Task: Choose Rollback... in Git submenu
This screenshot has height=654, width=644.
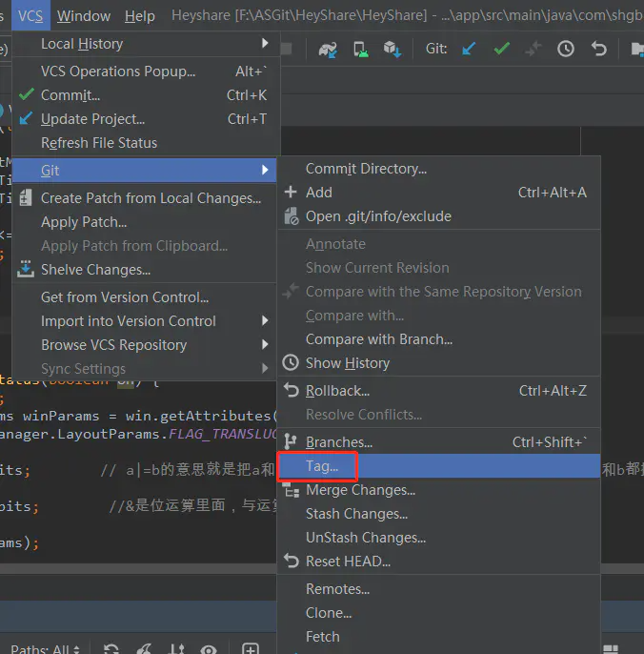Action: (x=439, y=391)
